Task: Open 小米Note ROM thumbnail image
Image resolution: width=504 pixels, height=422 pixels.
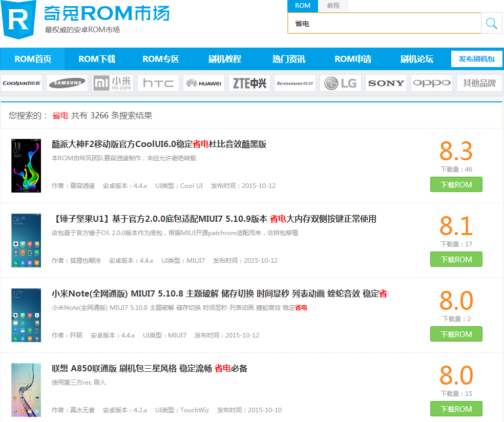Action: pos(26,315)
